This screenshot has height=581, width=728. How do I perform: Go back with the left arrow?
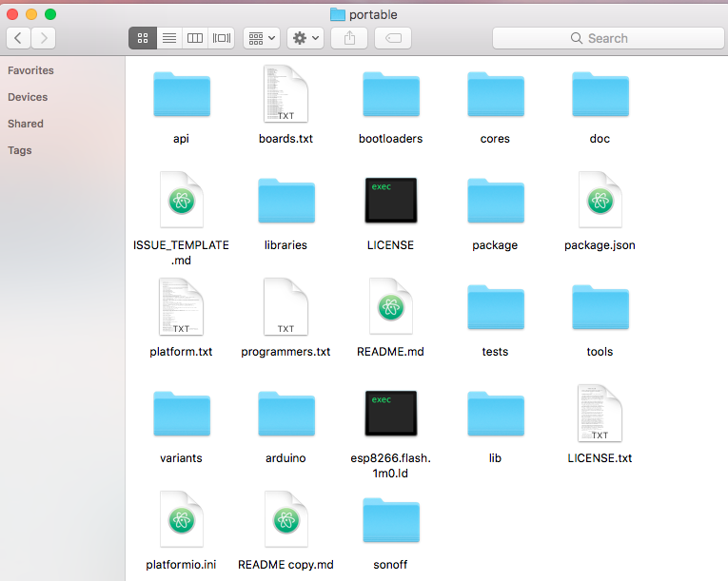[19, 38]
